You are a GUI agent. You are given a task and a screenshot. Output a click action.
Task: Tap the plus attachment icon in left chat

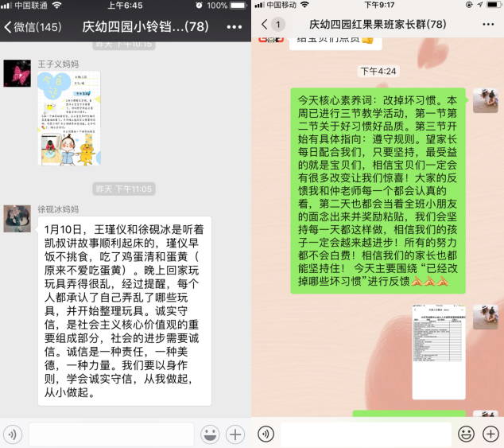click(x=235, y=434)
